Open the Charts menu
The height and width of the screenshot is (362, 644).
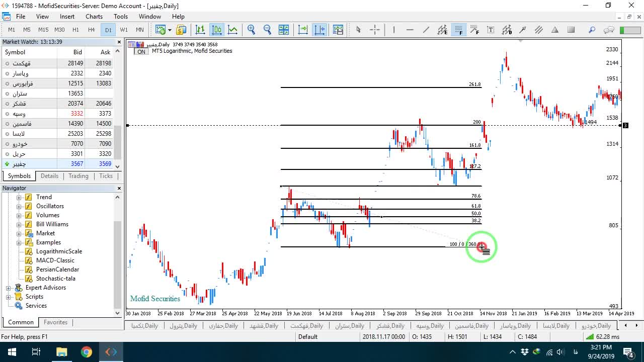94,17
